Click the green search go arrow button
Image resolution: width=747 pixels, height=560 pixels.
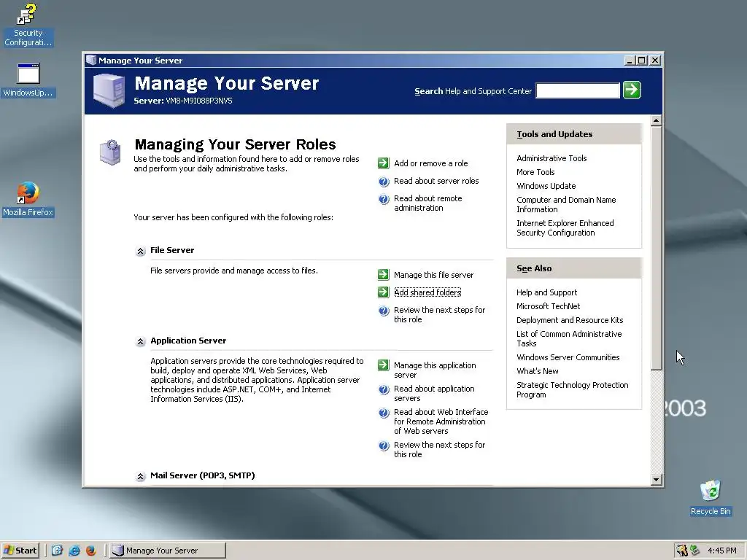[632, 90]
